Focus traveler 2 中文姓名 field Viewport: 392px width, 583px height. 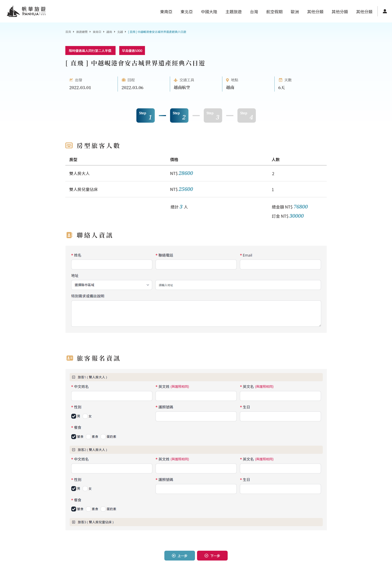pyautogui.click(x=111, y=468)
